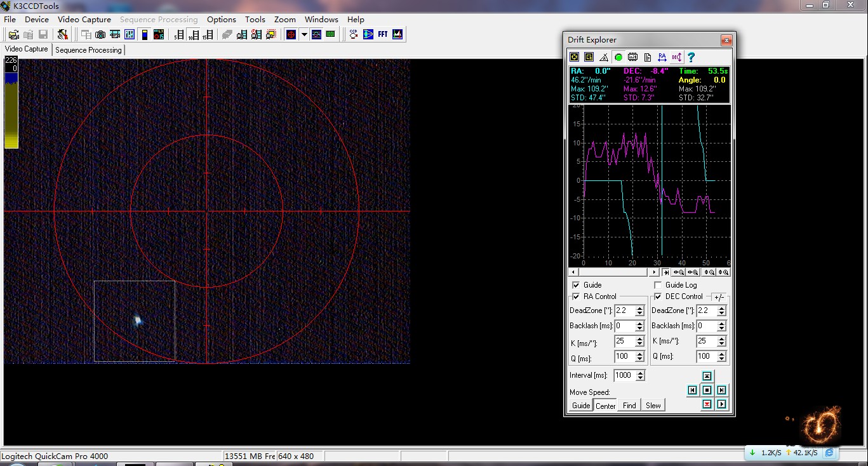Click the CCD camera toolbar icon

[x=353, y=34]
